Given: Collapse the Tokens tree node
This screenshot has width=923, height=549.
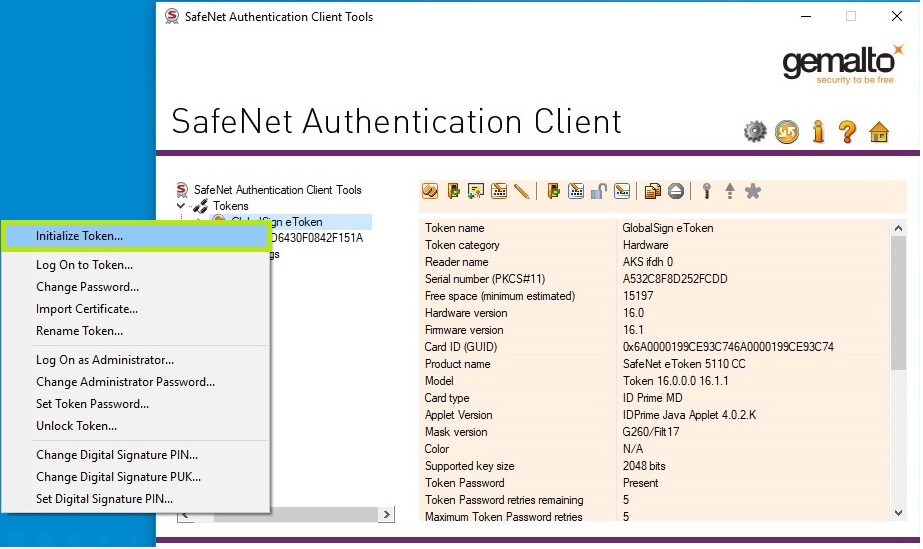Looking at the screenshot, I should pos(181,206).
